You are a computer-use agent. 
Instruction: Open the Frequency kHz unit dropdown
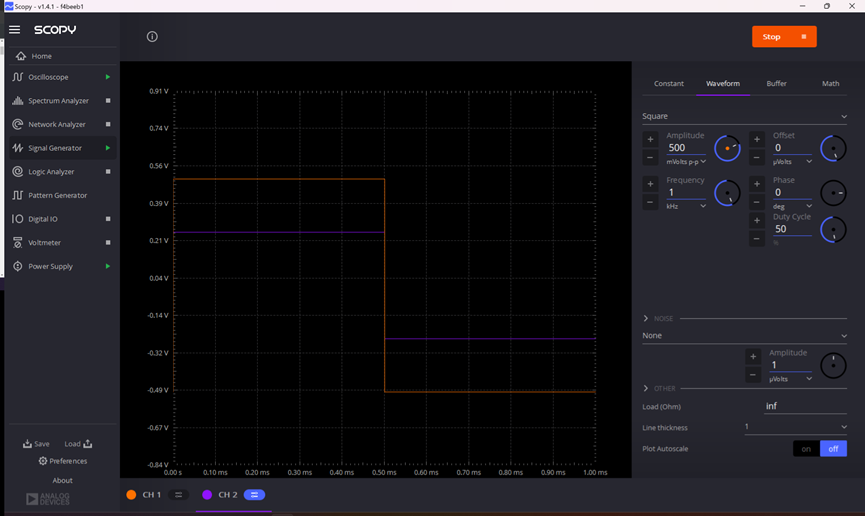[x=686, y=207]
